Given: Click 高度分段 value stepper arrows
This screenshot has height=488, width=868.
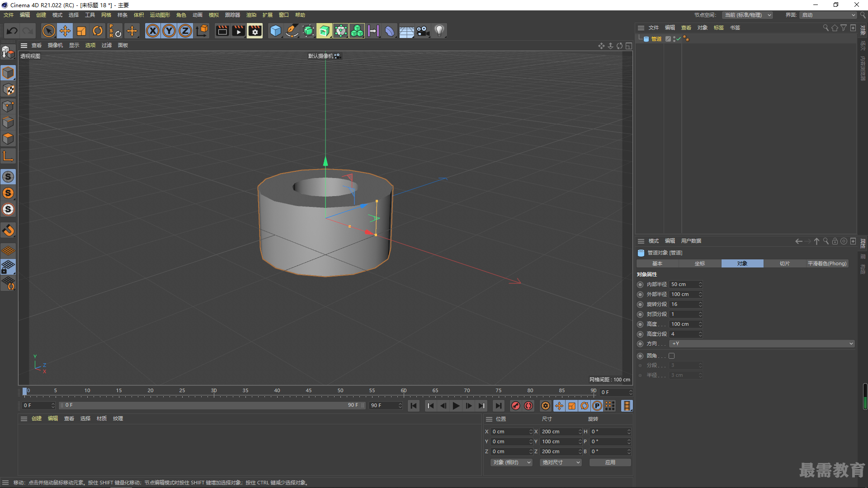Looking at the screenshot, I should [x=700, y=334].
